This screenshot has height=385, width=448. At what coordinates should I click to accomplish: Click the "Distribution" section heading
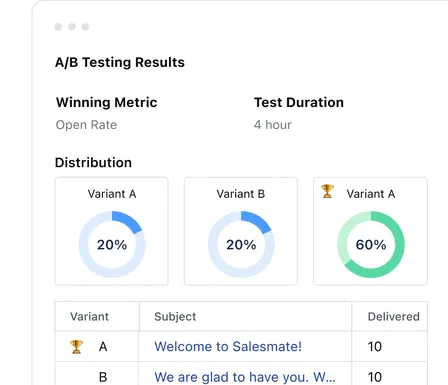click(x=93, y=163)
